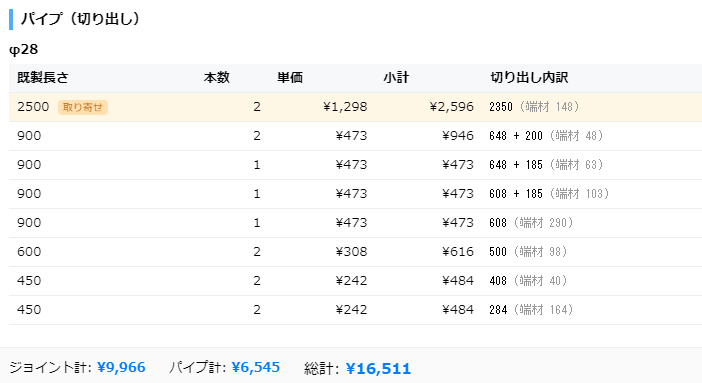Click the 小計 column header
The image size is (702, 383).
point(396,77)
